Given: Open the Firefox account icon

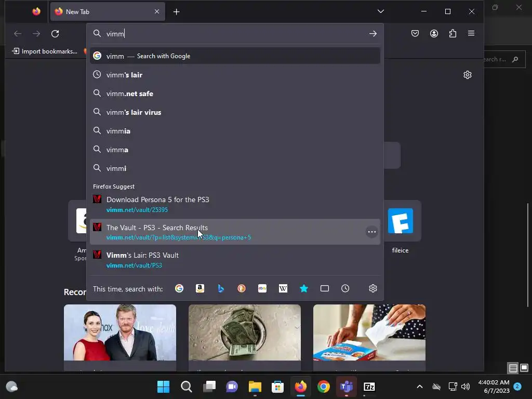Looking at the screenshot, I should (x=434, y=33).
